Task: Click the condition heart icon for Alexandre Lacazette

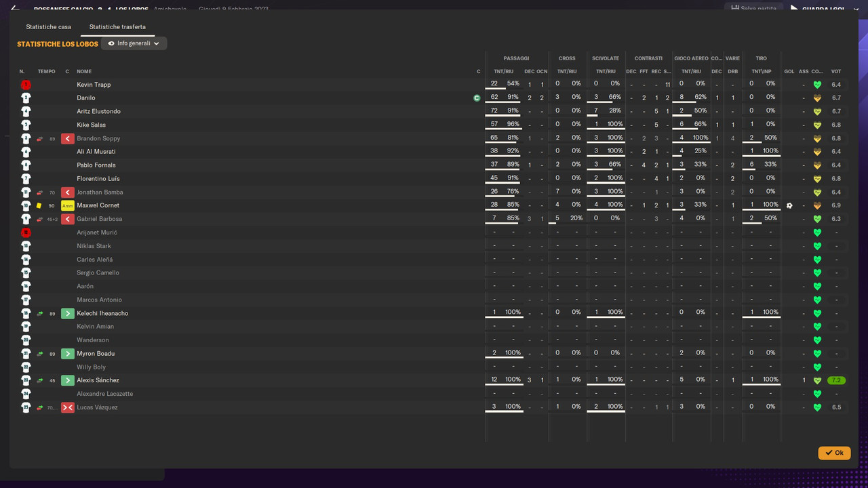Action: tap(817, 394)
